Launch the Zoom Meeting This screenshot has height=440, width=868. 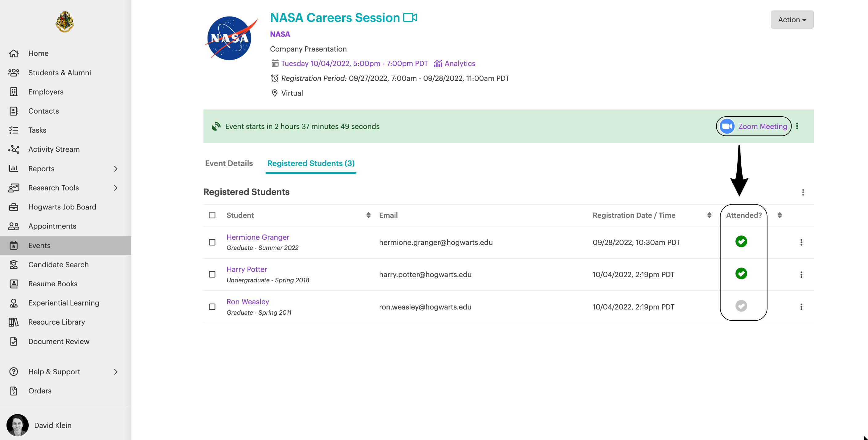[753, 126]
